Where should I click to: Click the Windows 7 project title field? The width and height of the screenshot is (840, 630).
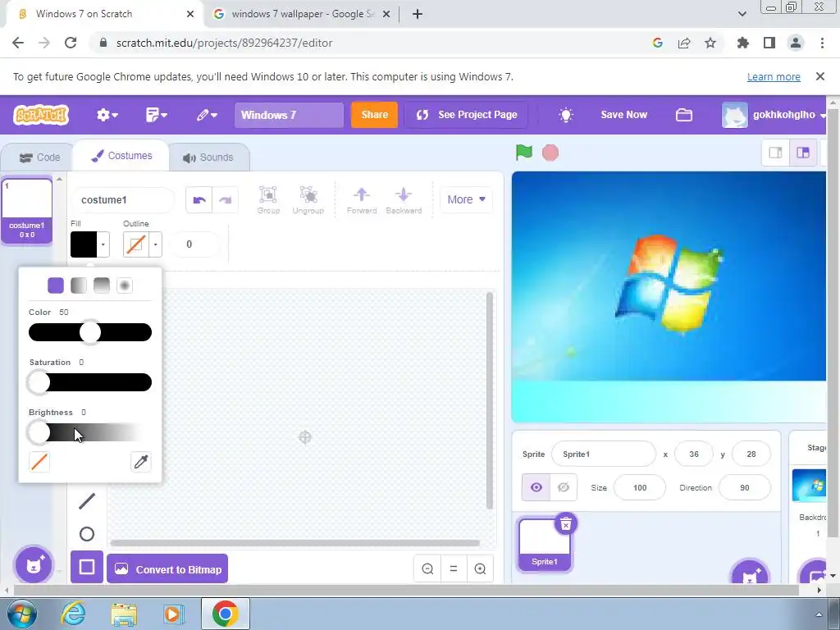click(x=289, y=115)
